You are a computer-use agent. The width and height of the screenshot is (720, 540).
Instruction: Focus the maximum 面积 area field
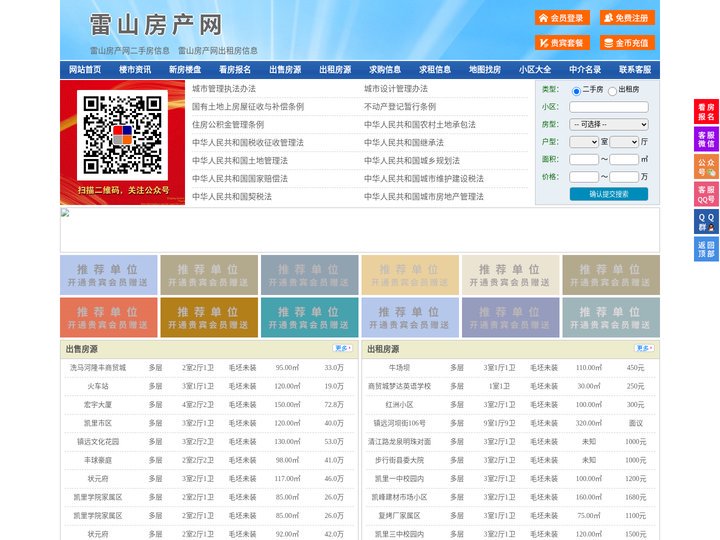click(624, 159)
